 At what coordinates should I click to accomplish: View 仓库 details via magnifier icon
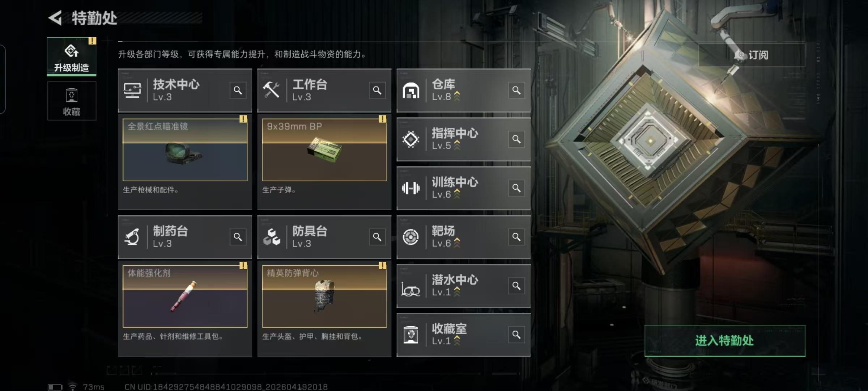click(516, 90)
